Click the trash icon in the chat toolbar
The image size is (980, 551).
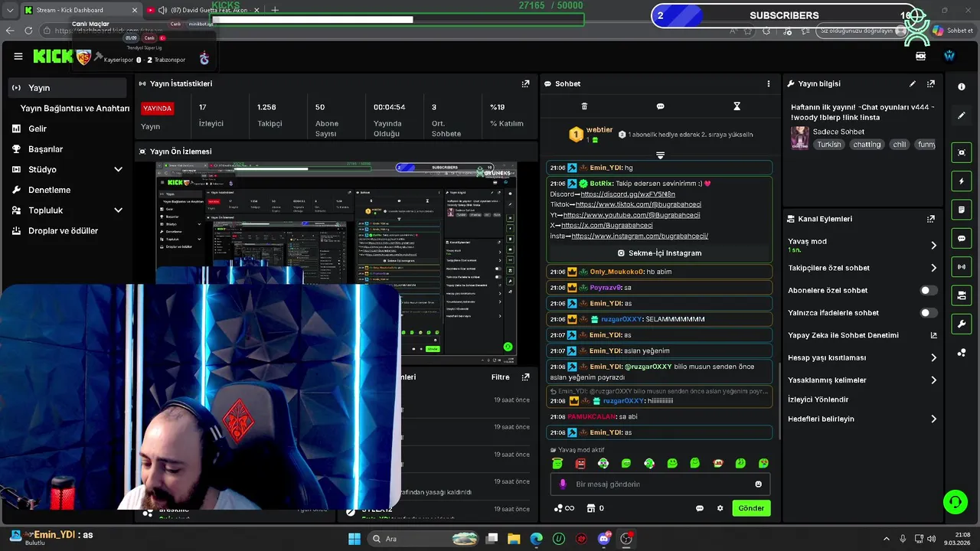(584, 106)
